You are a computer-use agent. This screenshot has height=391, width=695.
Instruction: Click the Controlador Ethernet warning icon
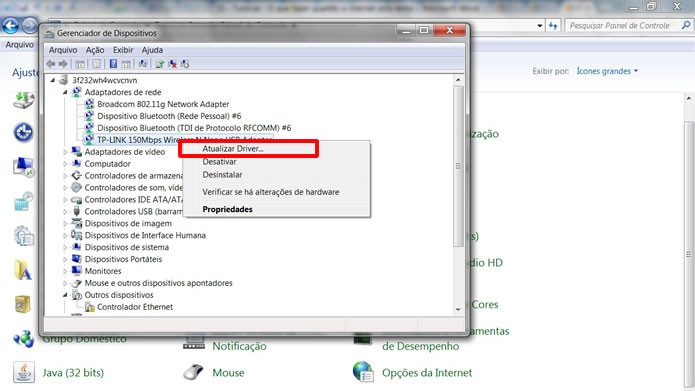(x=89, y=307)
